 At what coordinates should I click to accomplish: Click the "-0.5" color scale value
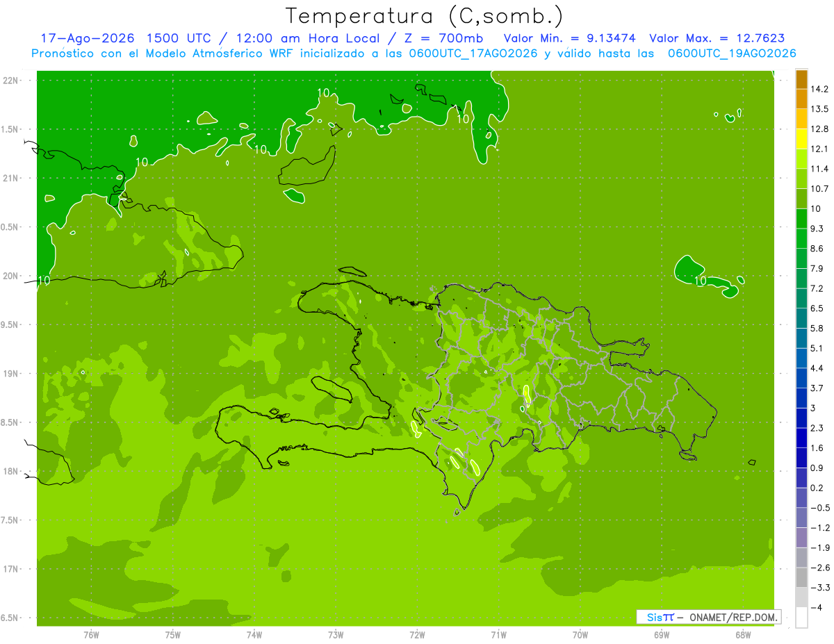coord(819,508)
